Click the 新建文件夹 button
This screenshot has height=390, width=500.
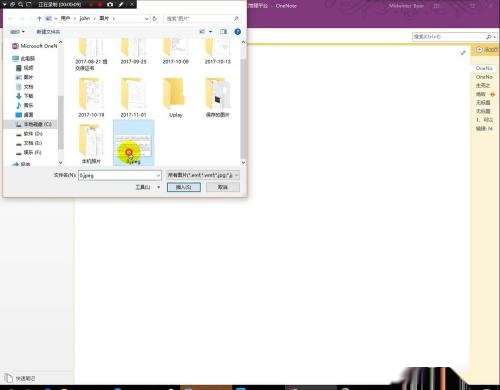click(48, 32)
